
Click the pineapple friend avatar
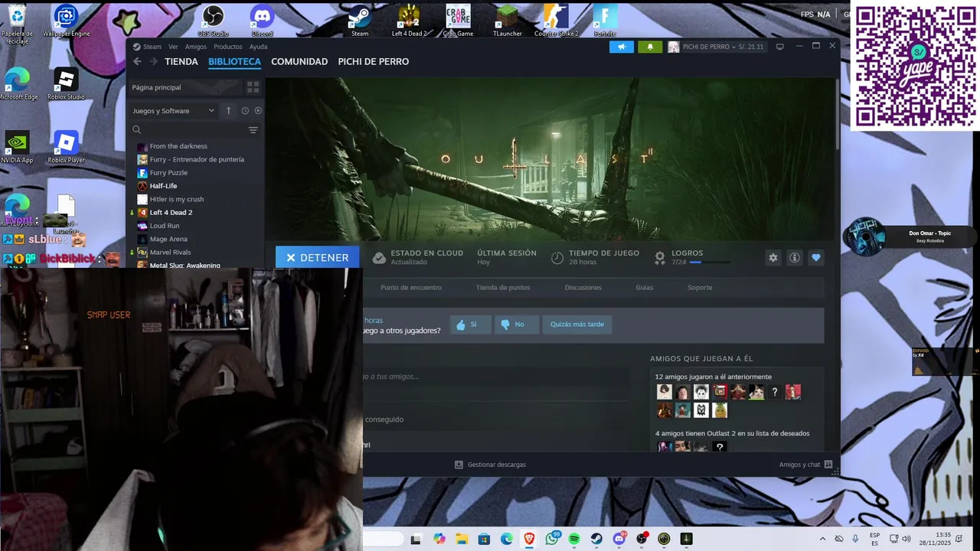pyautogui.click(x=720, y=410)
